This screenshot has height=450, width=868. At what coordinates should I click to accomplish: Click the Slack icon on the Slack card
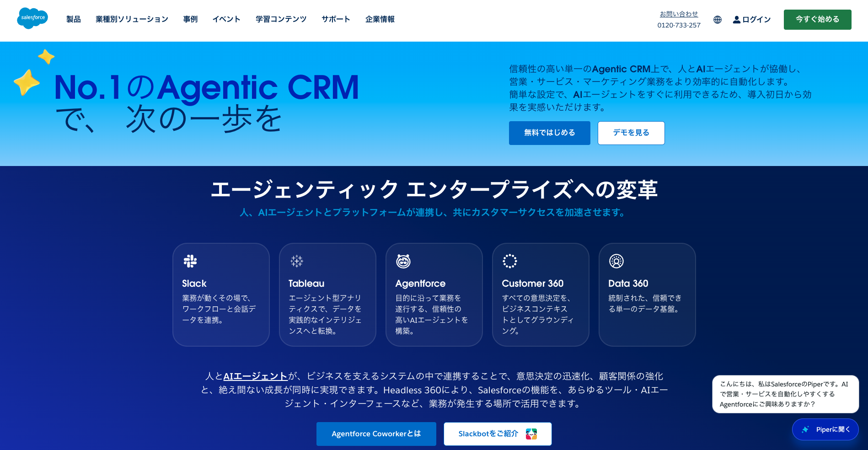pos(190,261)
